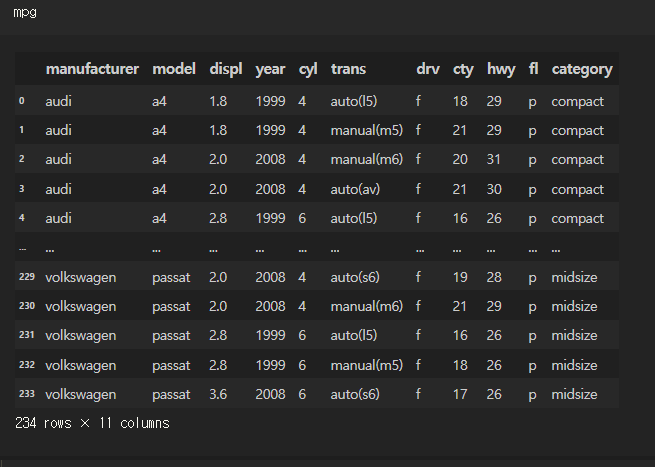Image resolution: width=655 pixels, height=467 pixels.
Task: Select the 'cyl' column header
Action: point(308,69)
